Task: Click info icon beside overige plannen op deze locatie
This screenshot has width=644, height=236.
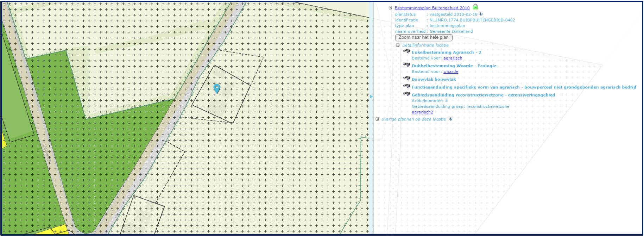Action: [x=451, y=119]
